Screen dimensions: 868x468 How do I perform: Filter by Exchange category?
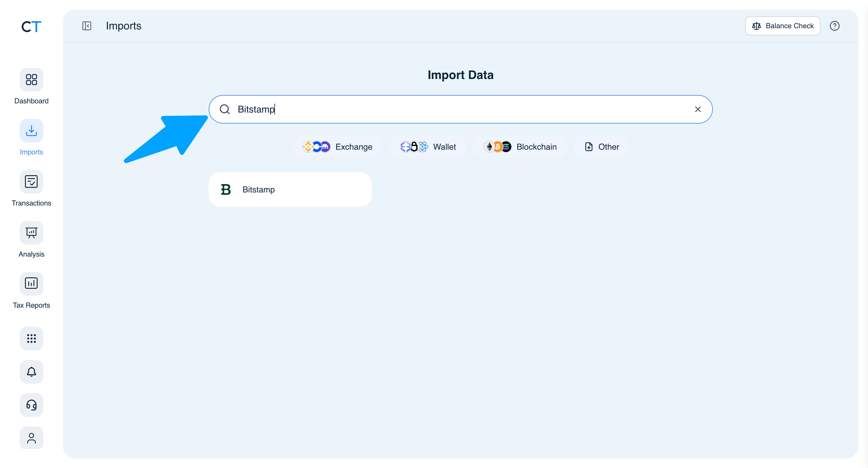[337, 147]
